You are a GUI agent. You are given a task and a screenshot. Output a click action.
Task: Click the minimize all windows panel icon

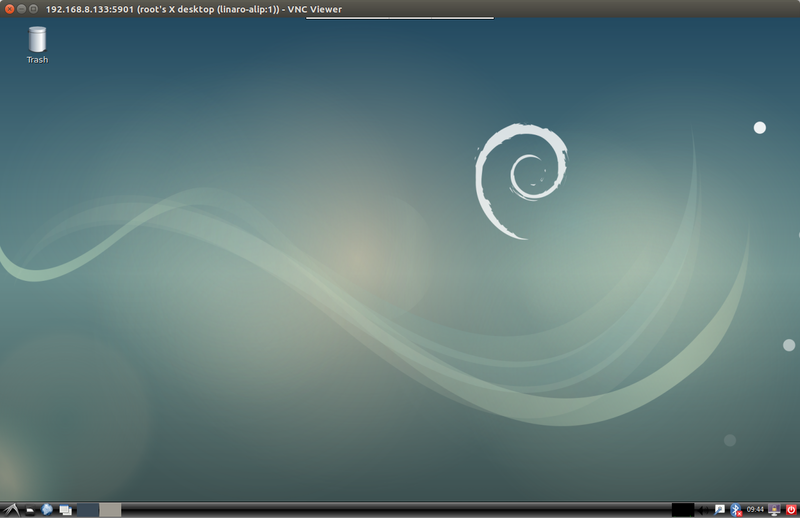(x=65, y=510)
